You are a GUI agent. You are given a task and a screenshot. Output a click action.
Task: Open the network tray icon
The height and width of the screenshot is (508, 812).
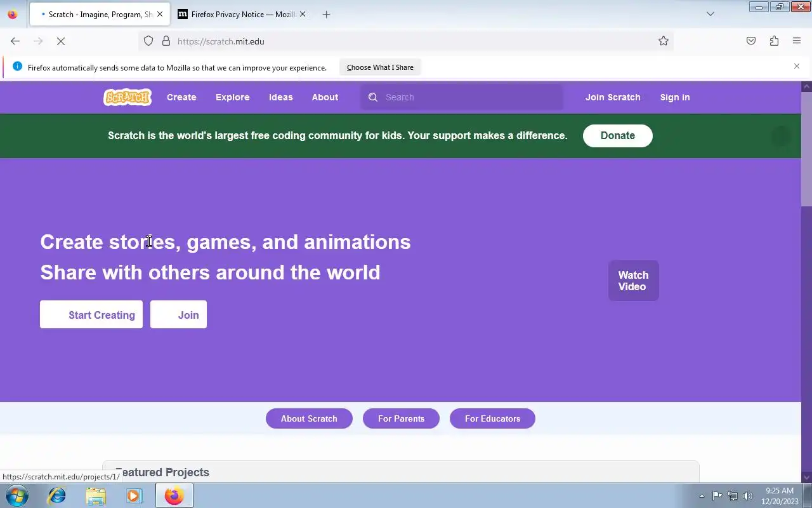tap(733, 496)
